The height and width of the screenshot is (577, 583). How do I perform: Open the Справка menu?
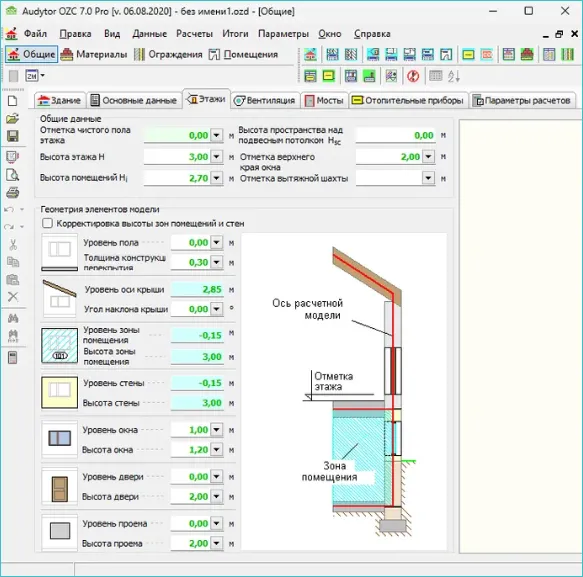pos(372,34)
